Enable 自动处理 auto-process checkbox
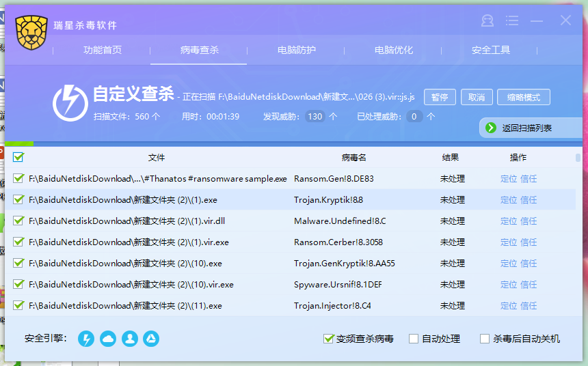 pyautogui.click(x=414, y=339)
